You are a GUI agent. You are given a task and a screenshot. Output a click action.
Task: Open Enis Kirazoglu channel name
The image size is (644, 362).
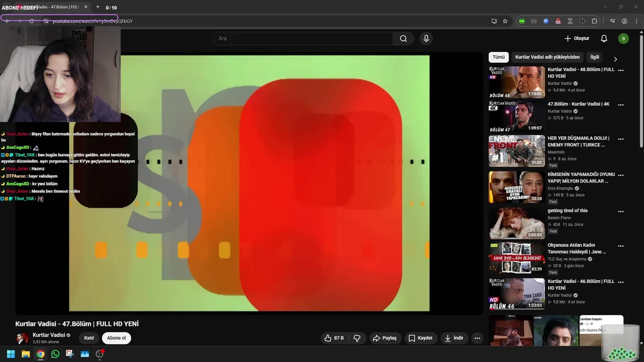click(561, 189)
